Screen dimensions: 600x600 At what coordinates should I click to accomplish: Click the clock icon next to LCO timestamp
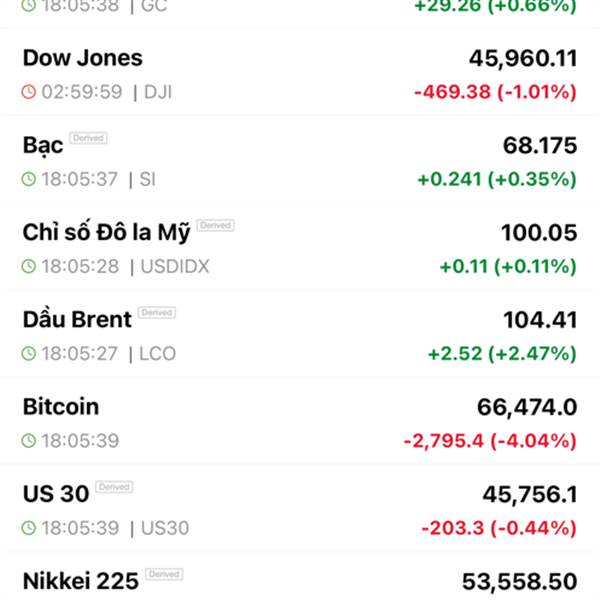(29, 353)
